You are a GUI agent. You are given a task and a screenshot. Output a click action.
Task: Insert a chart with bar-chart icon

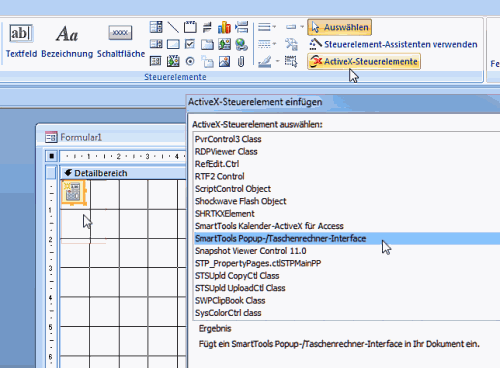pos(224,27)
